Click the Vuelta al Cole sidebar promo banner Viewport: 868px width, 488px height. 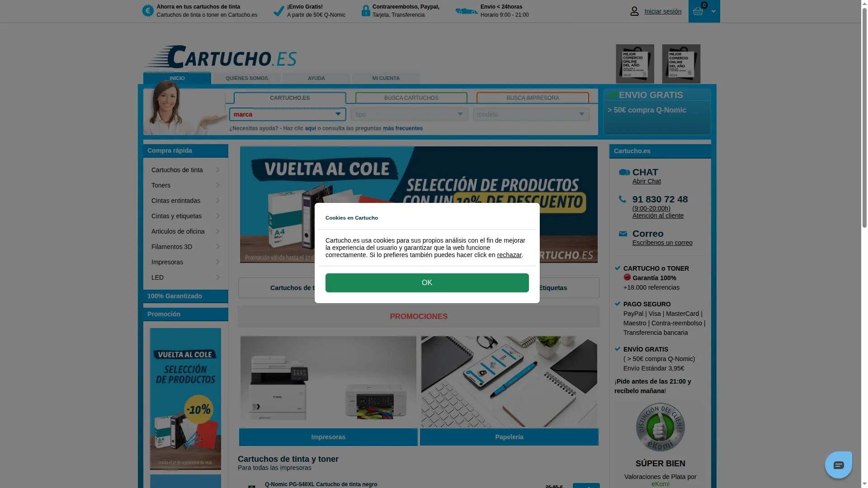[x=185, y=399]
